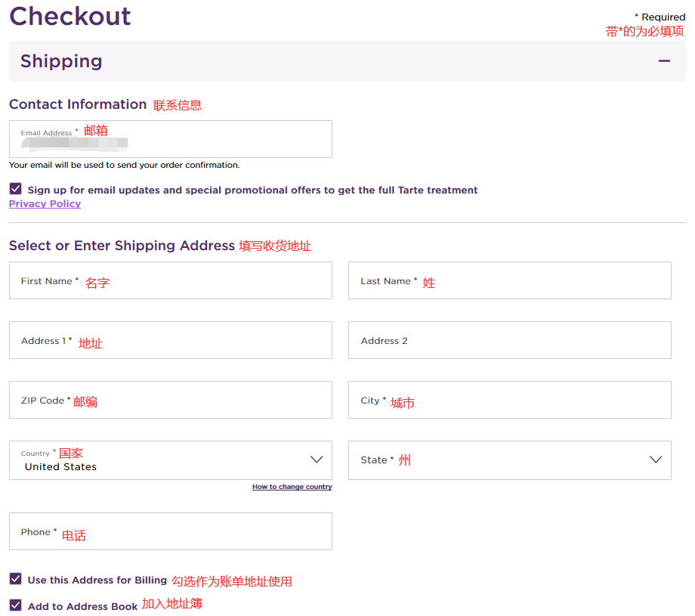Image resolution: width=695 pixels, height=616 pixels.
Task: Click the Select or Enter Shipping Address heading
Action: click(122, 246)
